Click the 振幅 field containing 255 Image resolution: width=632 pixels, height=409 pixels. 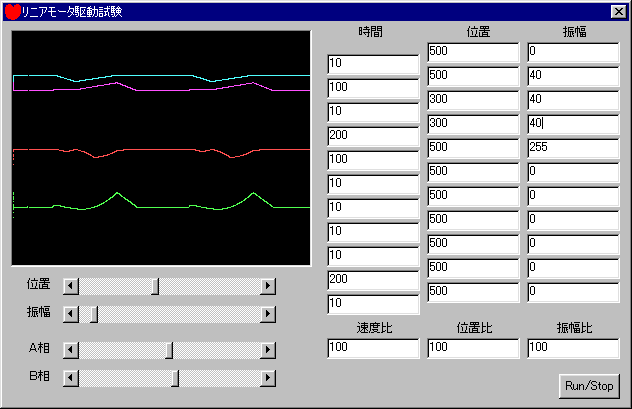(572, 147)
